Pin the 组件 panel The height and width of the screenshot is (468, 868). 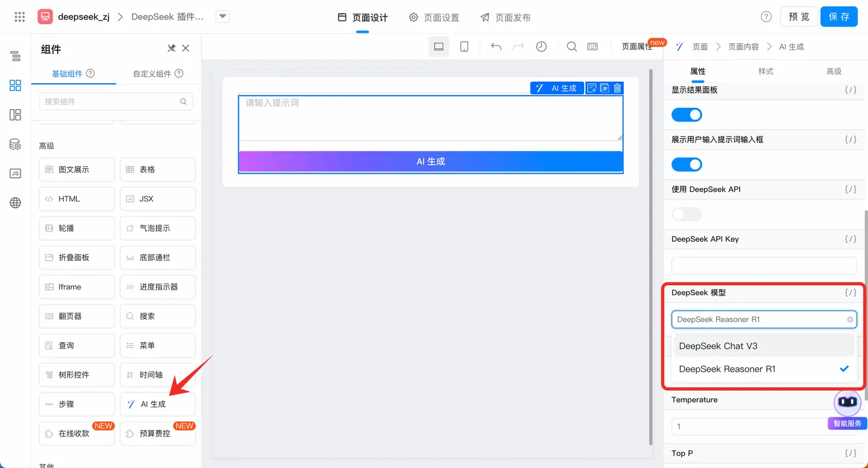click(x=171, y=48)
